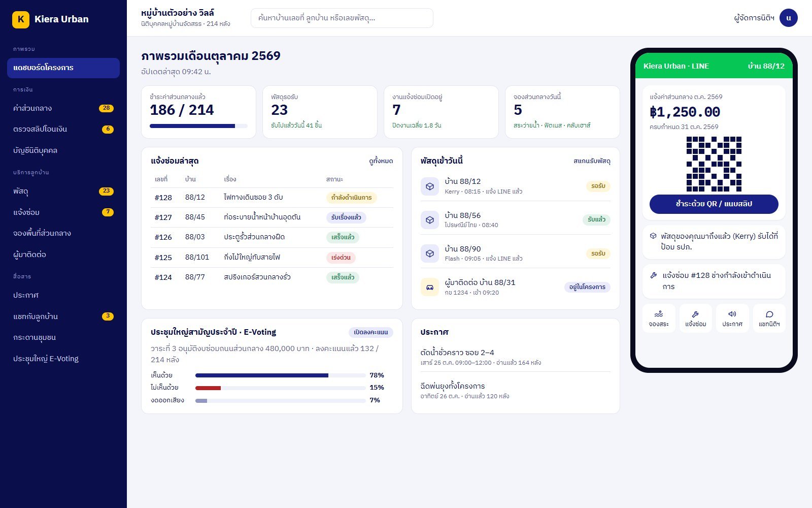Click the search field for houses or parcels

point(342,18)
